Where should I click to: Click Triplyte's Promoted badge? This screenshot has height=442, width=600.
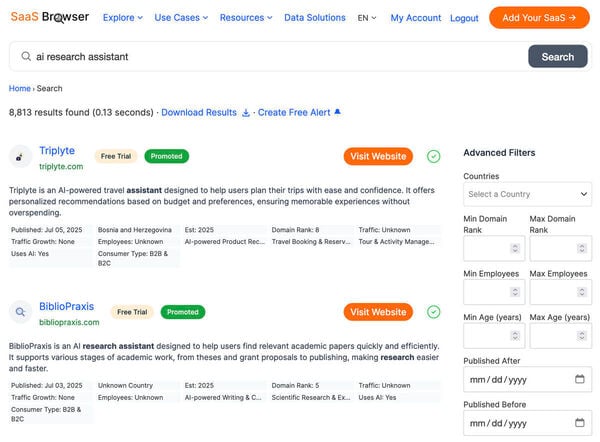166,156
